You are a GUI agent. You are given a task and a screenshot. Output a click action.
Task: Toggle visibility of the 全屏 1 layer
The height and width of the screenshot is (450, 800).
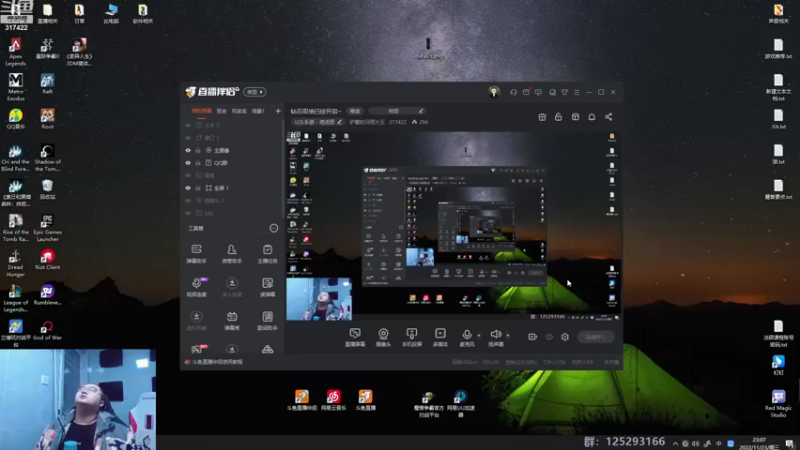[x=188, y=188]
